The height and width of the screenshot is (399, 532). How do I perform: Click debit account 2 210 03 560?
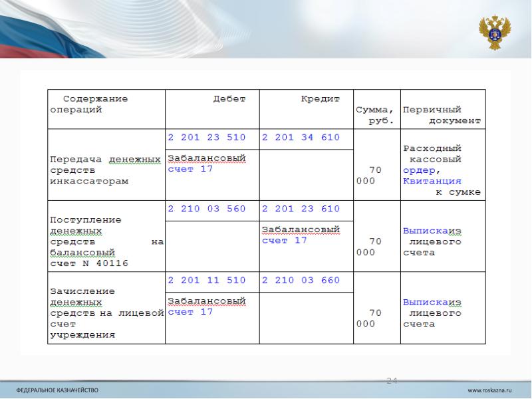coord(207,209)
